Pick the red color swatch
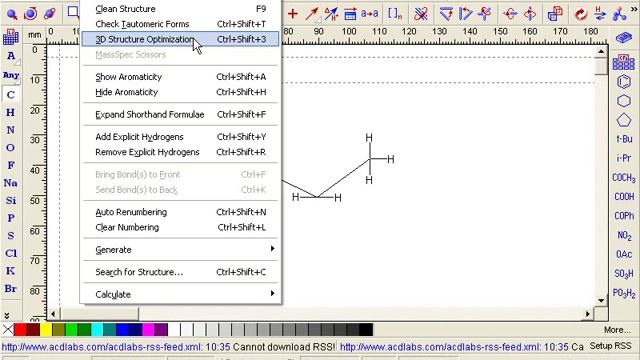 [20, 329]
